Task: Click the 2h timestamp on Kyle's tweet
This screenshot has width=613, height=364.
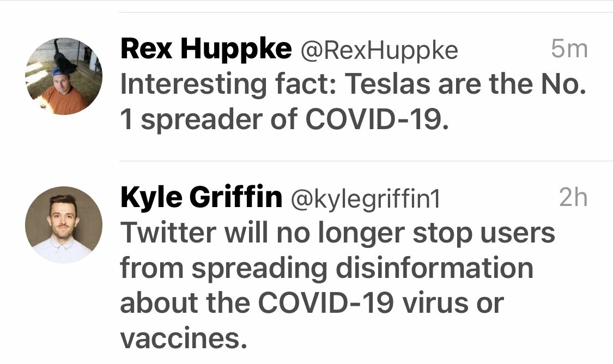Action: (x=573, y=198)
